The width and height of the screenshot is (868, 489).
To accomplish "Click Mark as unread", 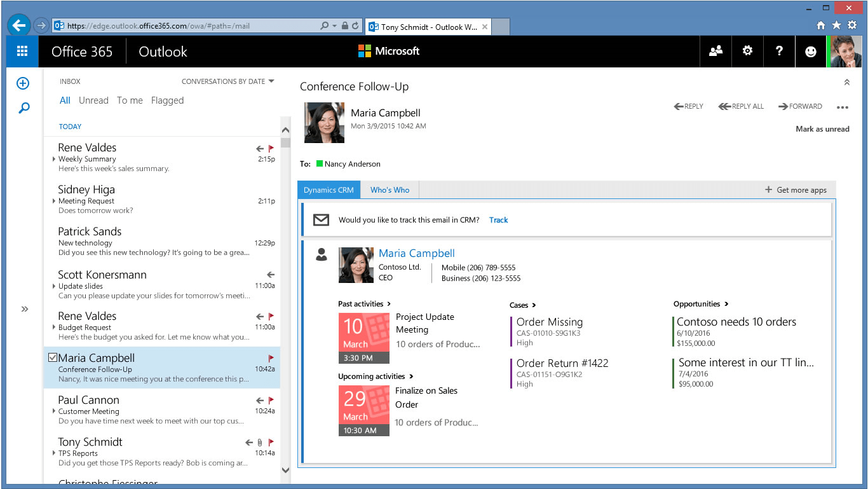I will pyautogui.click(x=822, y=129).
